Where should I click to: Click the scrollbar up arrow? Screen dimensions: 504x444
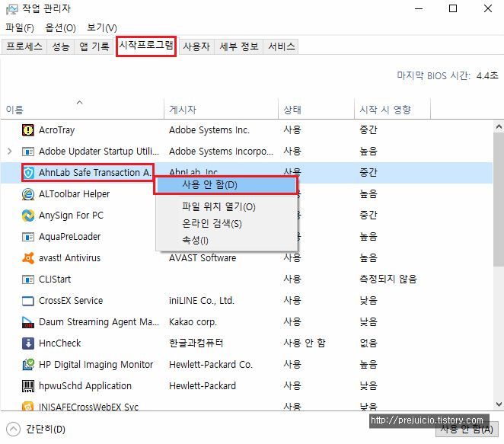click(499, 126)
